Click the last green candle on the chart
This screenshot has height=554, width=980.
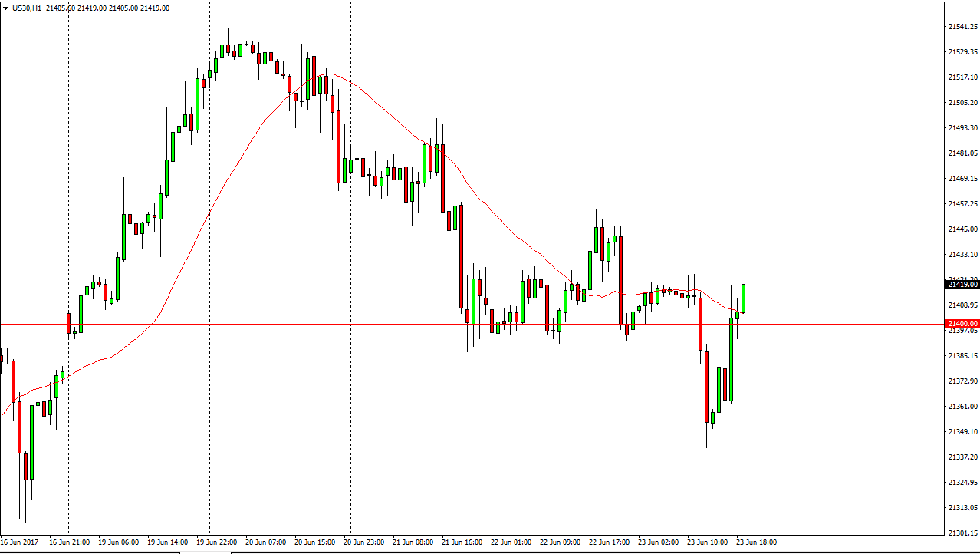744,298
